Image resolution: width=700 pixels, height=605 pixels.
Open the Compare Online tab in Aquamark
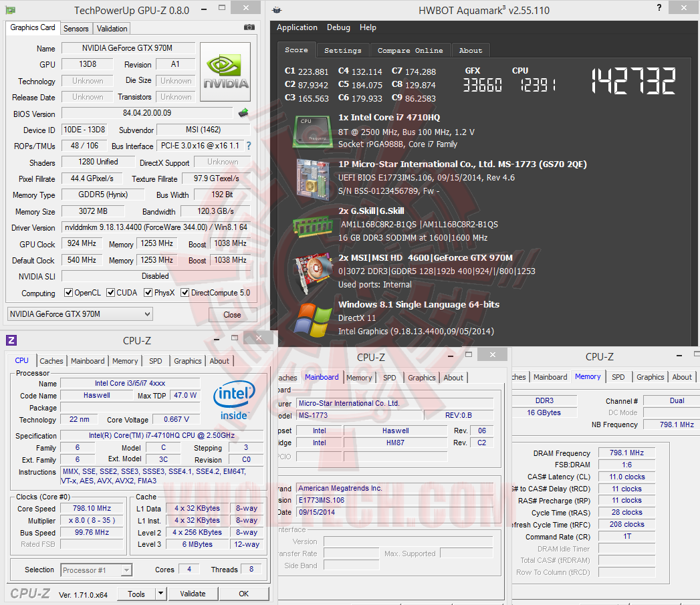(x=411, y=50)
